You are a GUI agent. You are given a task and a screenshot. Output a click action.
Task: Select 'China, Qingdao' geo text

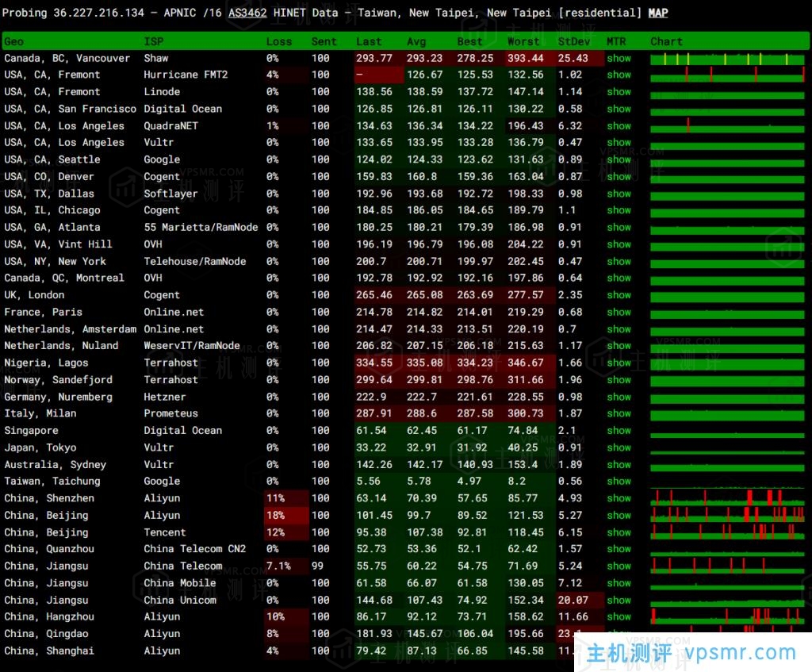pos(46,634)
